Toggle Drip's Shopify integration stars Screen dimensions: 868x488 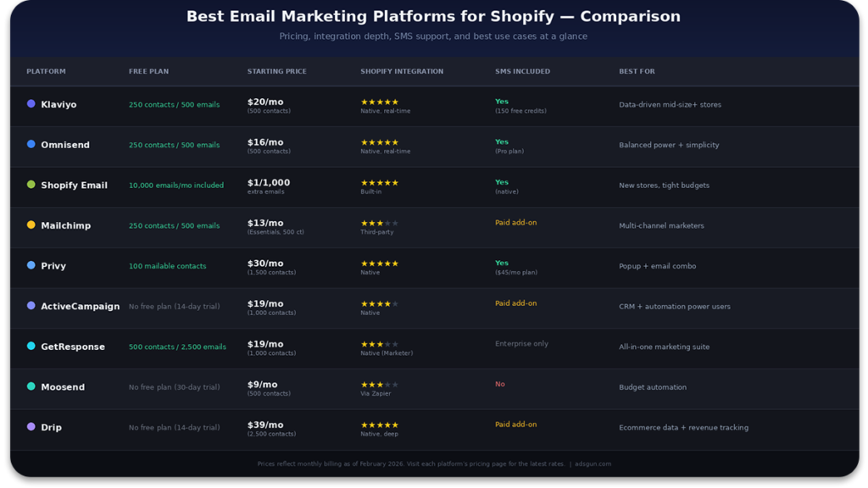(x=381, y=424)
